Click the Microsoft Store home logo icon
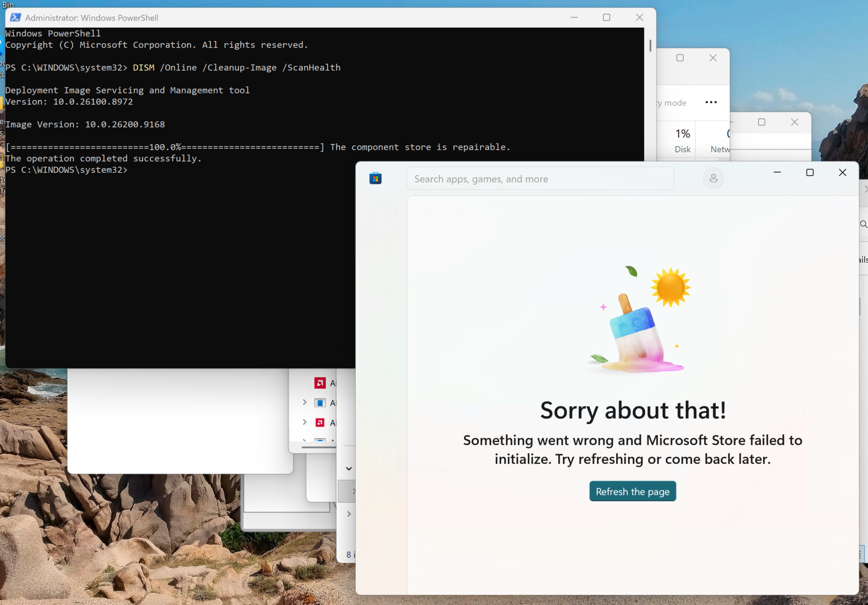 [375, 179]
